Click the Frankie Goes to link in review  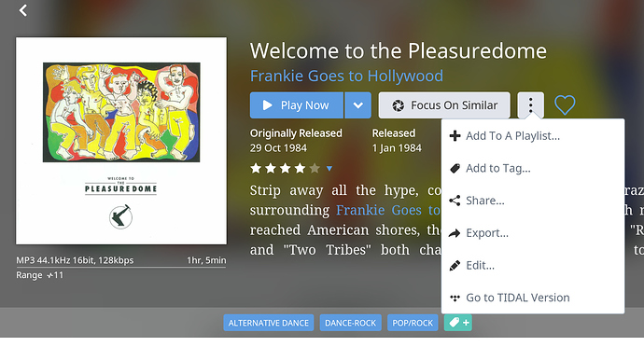tap(388, 210)
